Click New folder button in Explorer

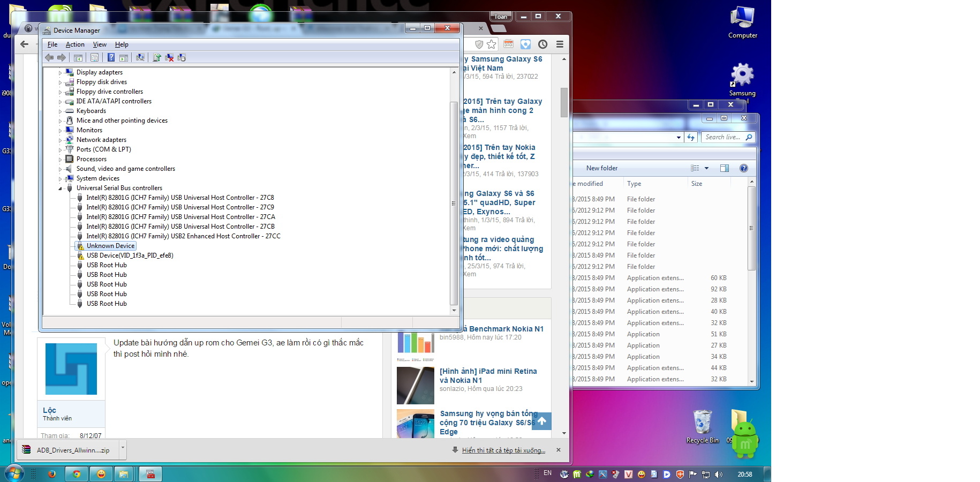pos(602,168)
